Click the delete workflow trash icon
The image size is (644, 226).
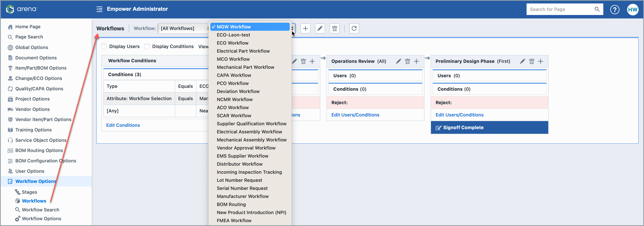(334, 28)
